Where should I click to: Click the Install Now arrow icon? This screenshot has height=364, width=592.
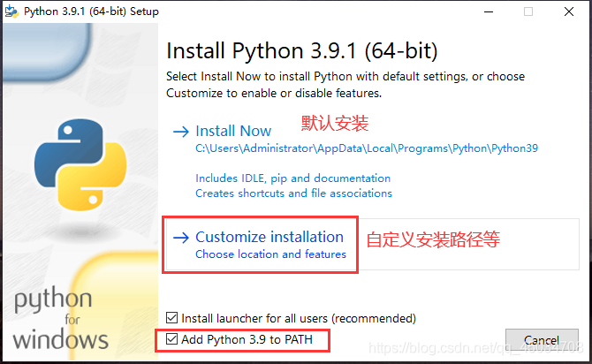181,132
